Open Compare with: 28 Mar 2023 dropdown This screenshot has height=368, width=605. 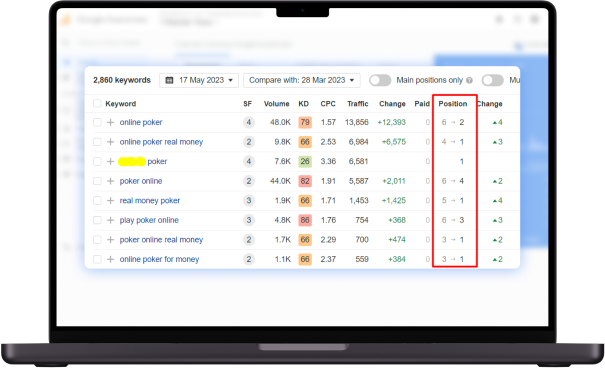[x=302, y=80]
